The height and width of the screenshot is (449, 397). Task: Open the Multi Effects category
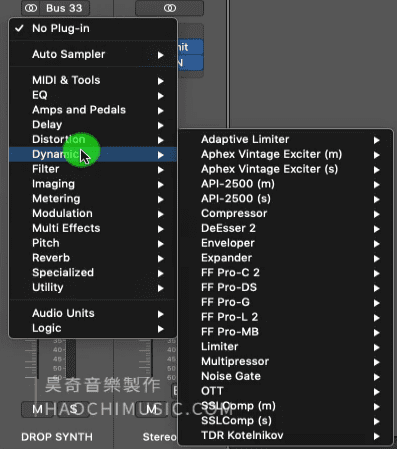93,228
